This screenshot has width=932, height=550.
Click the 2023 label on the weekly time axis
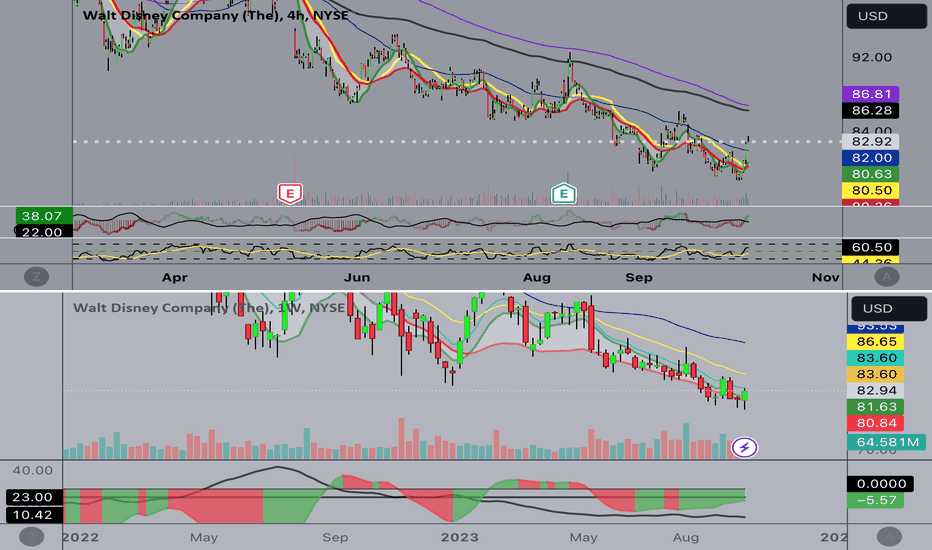[459, 538]
